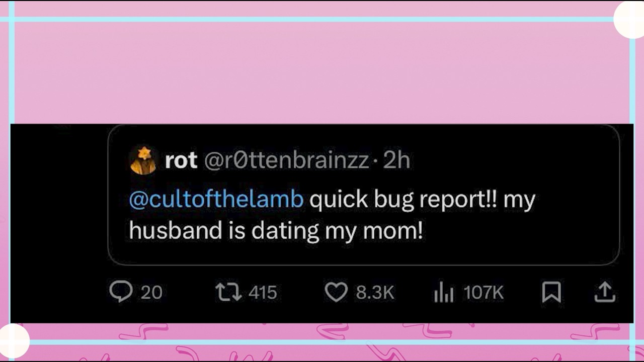
Task: Open view analytics bar chart icon
Action: (444, 293)
